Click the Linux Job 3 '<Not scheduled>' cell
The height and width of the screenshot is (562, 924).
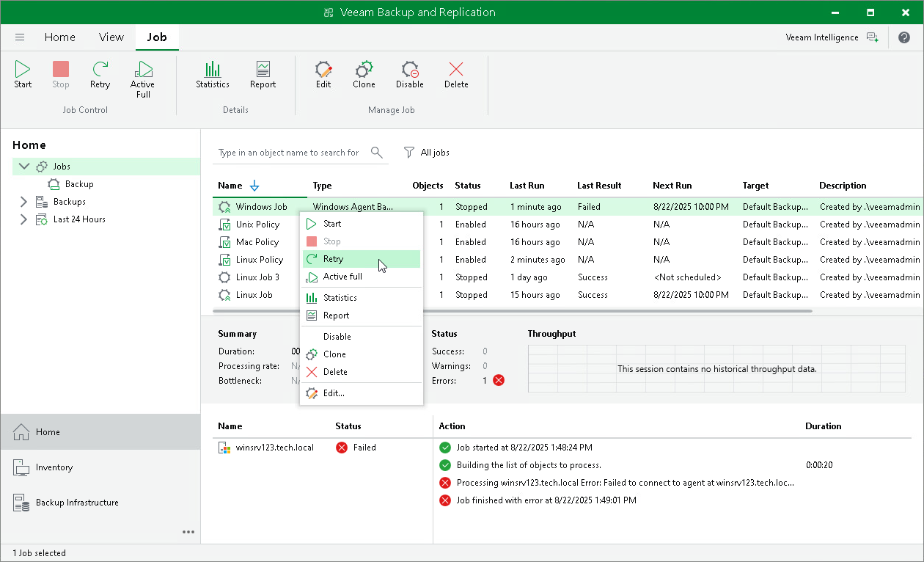(x=687, y=277)
